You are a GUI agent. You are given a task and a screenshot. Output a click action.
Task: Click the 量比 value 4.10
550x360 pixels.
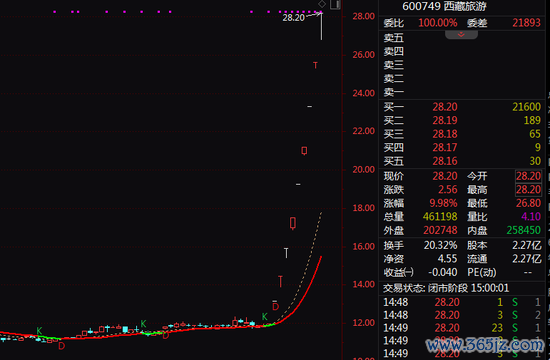[531, 216]
